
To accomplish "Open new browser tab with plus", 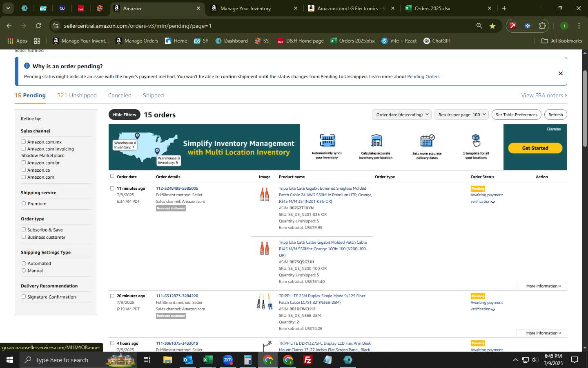I will (x=504, y=8).
